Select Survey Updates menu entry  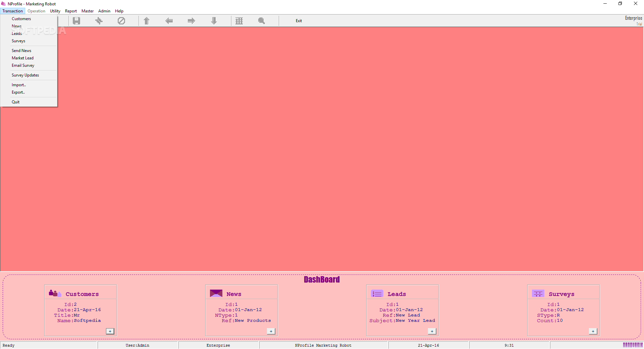coord(29,75)
